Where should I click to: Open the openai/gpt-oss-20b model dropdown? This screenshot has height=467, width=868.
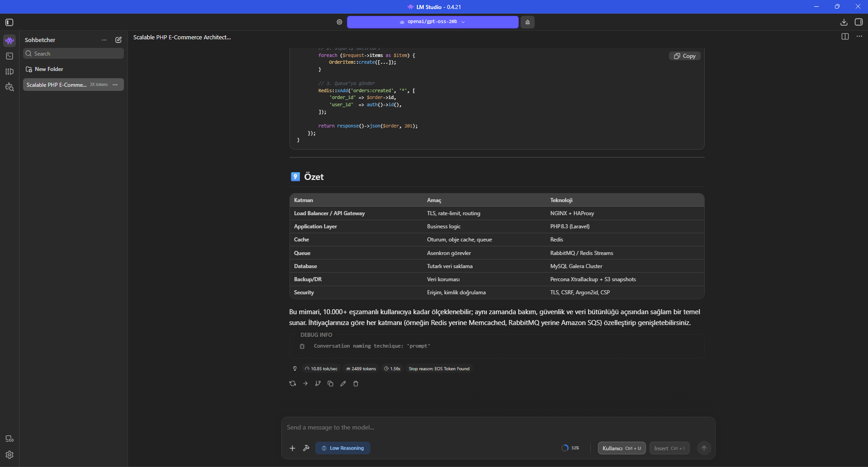[432, 22]
